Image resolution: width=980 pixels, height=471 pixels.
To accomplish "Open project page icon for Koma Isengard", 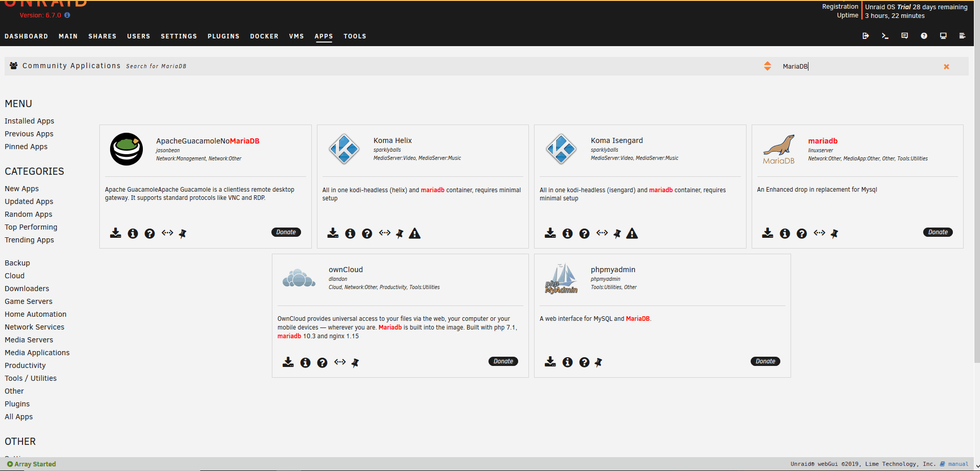I will (x=602, y=233).
